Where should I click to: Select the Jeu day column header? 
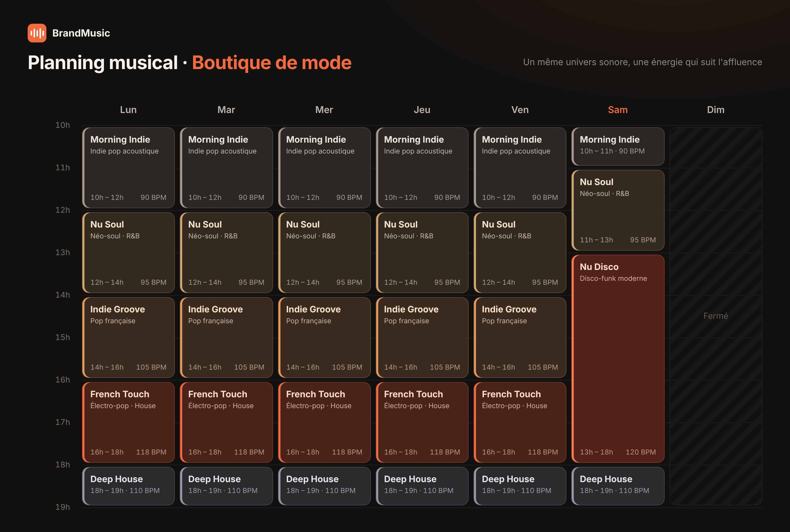tap(422, 110)
